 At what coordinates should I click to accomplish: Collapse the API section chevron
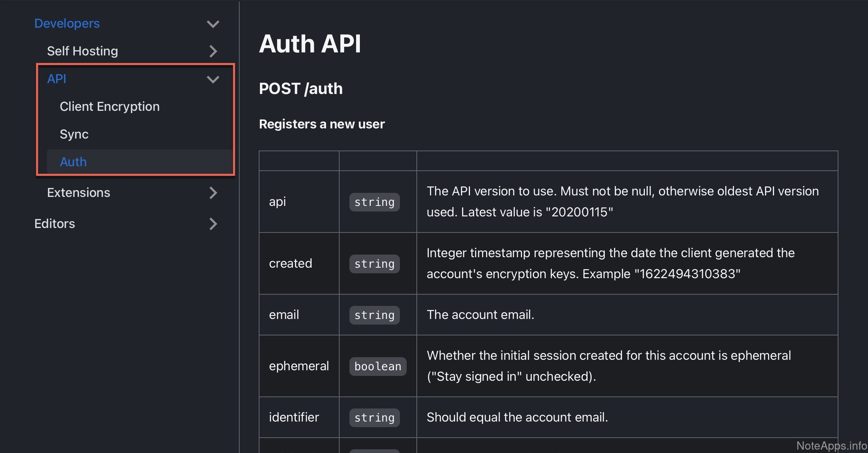click(x=213, y=79)
